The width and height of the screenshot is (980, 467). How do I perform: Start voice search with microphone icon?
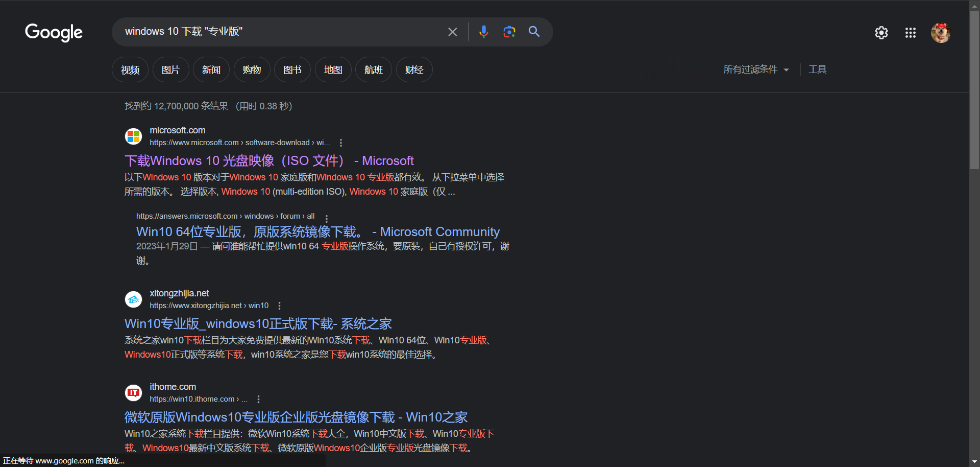(483, 32)
